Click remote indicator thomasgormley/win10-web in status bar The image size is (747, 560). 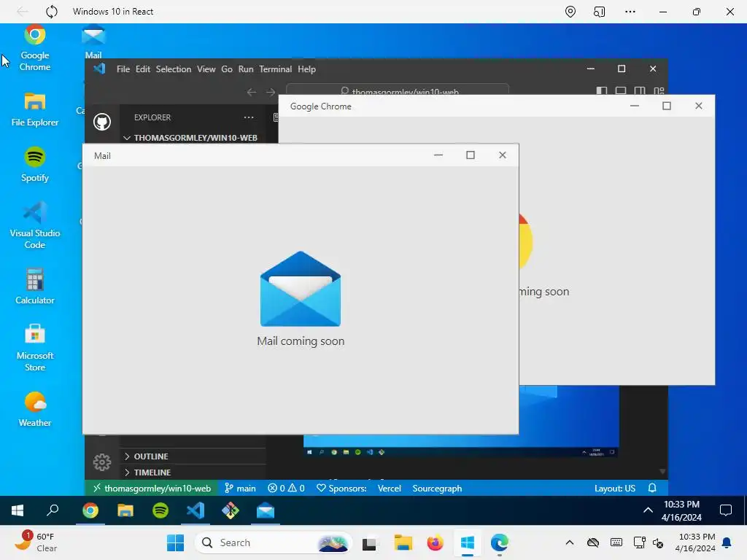(152, 488)
